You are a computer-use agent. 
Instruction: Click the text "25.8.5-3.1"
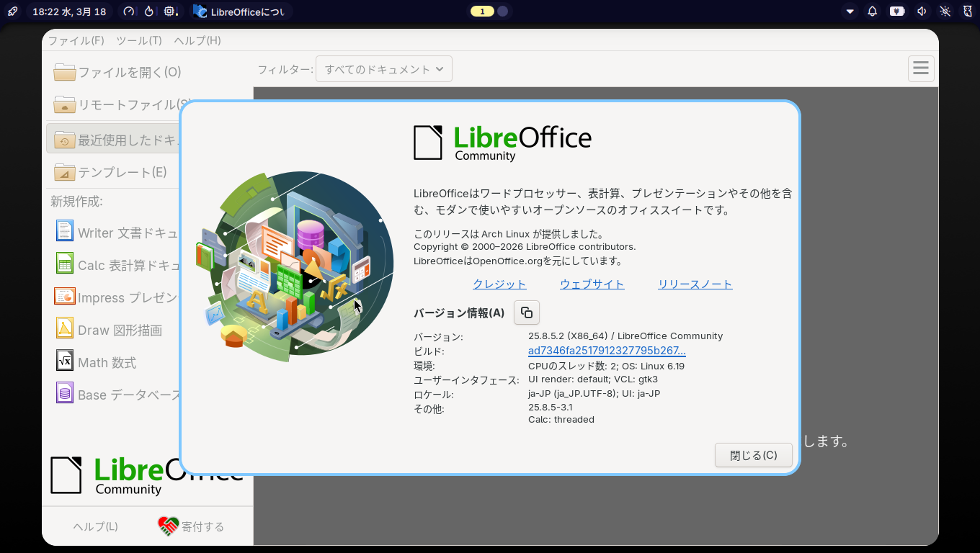[x=551, y=407]
